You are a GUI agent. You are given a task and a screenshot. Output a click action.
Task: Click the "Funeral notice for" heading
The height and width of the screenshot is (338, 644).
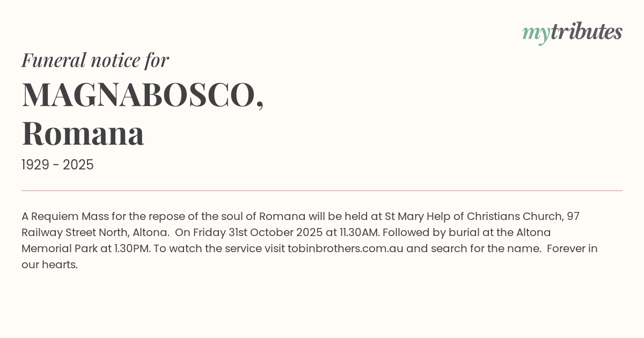click(95, 60)
